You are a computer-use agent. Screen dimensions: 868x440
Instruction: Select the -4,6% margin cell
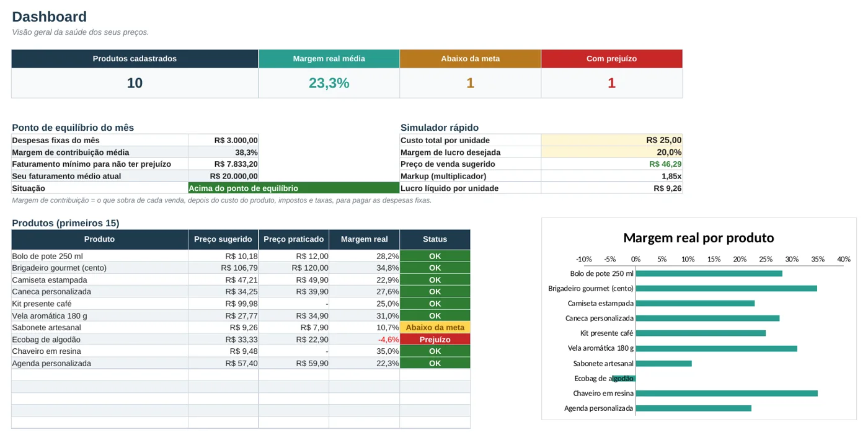tap(365, 340)
